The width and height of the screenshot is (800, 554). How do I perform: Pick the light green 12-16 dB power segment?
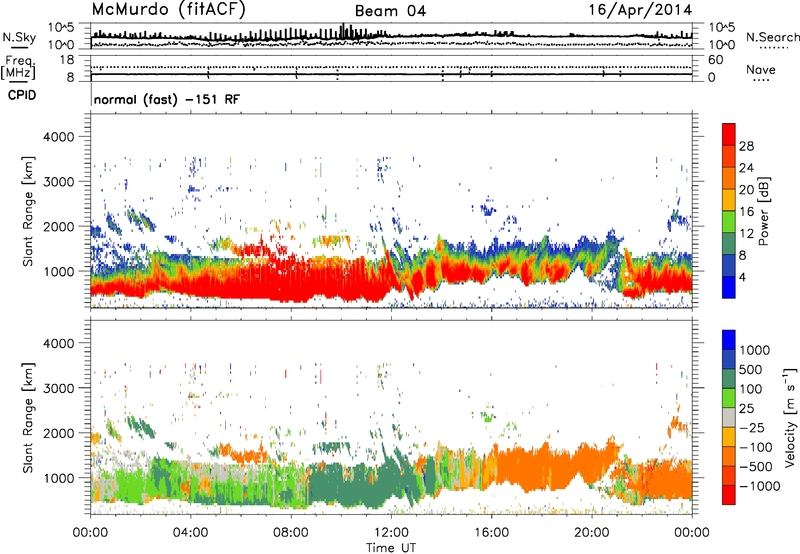coord(729,222)
